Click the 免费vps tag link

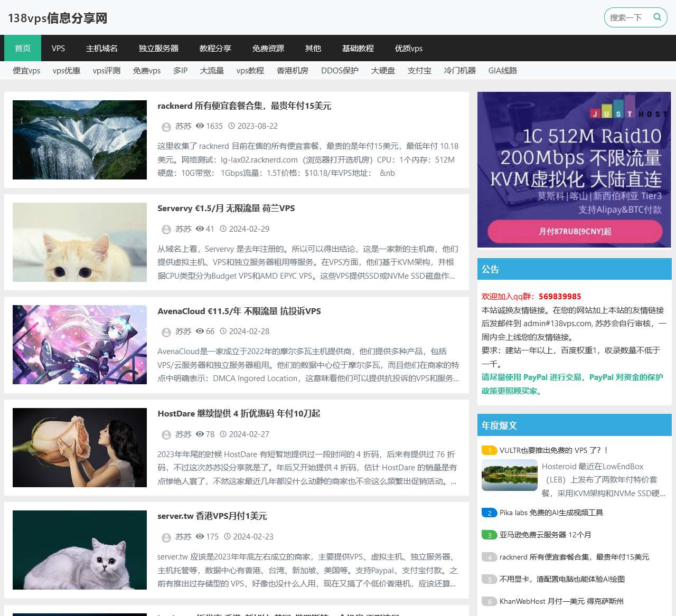(147, 70)
